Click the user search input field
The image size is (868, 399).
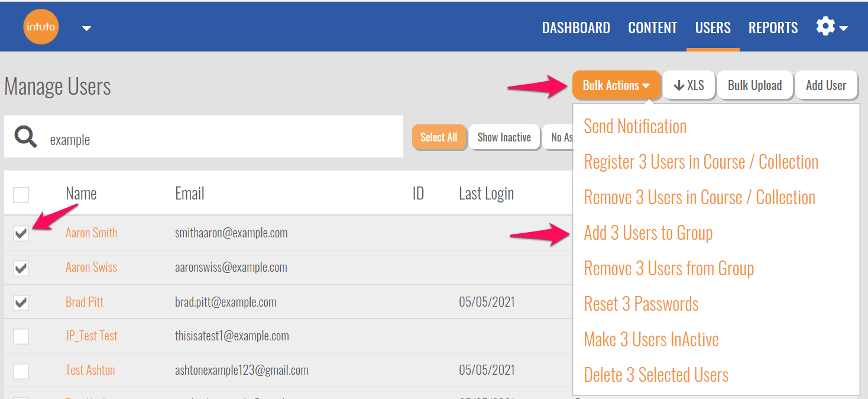tap(219, 140)
